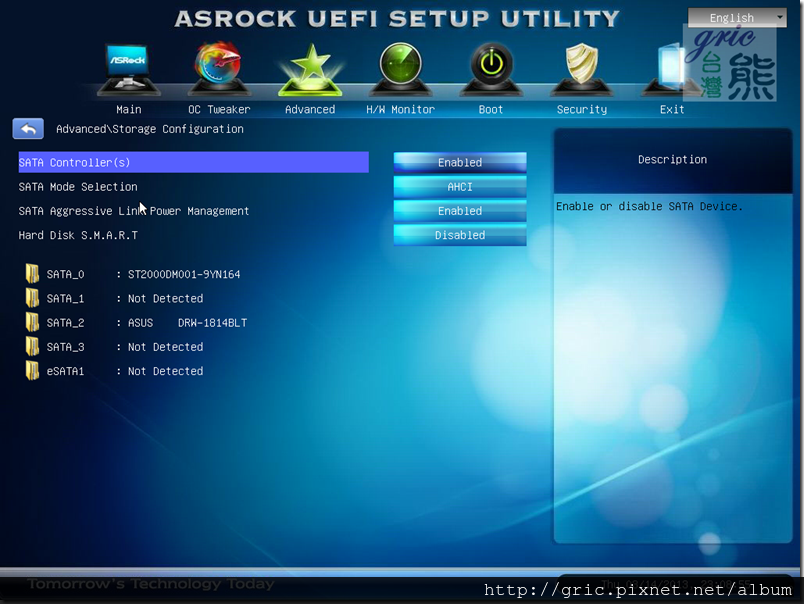Click Not Detected beside SATA_3
This screenshot has width=804, height=604.
click(166, 347)
